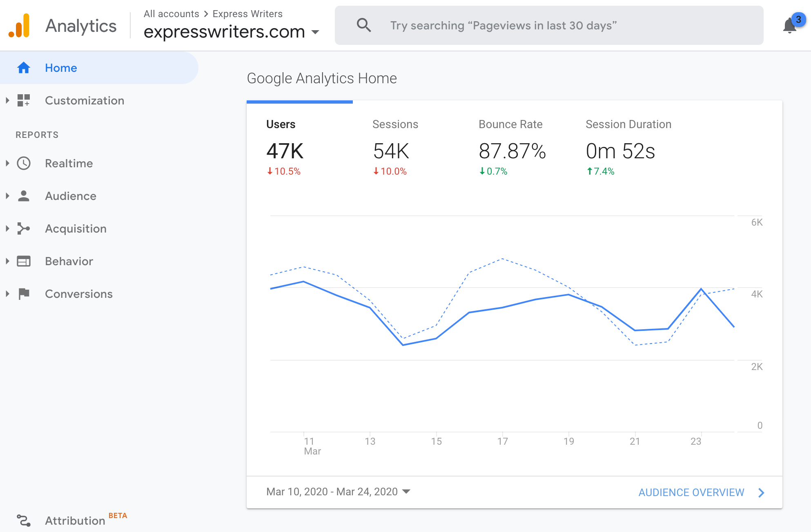Image resolution: width=811 pixels, height=532 pixels.
Task: Expand the Realtime reports arrow
Action: tap(7, 163)
